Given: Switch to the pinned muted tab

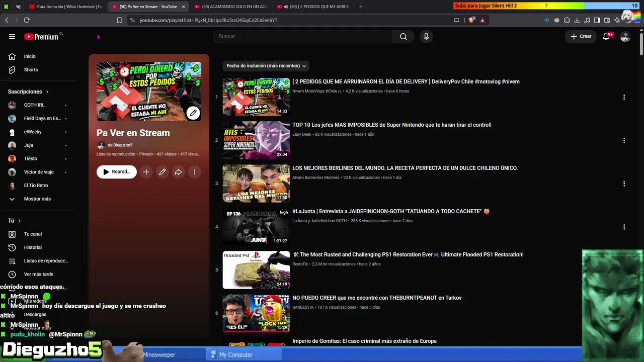Looking at the screenshot, I should pos(18,7).
